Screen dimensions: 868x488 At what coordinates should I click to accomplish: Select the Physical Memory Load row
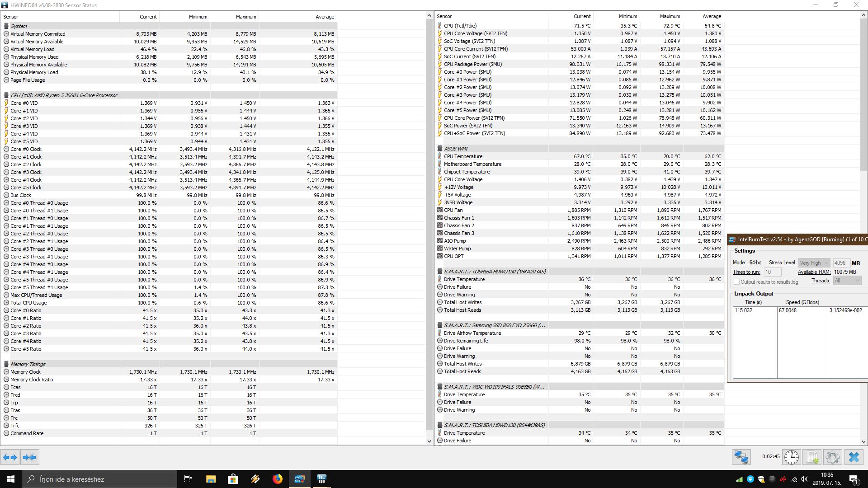pos(170,72)
